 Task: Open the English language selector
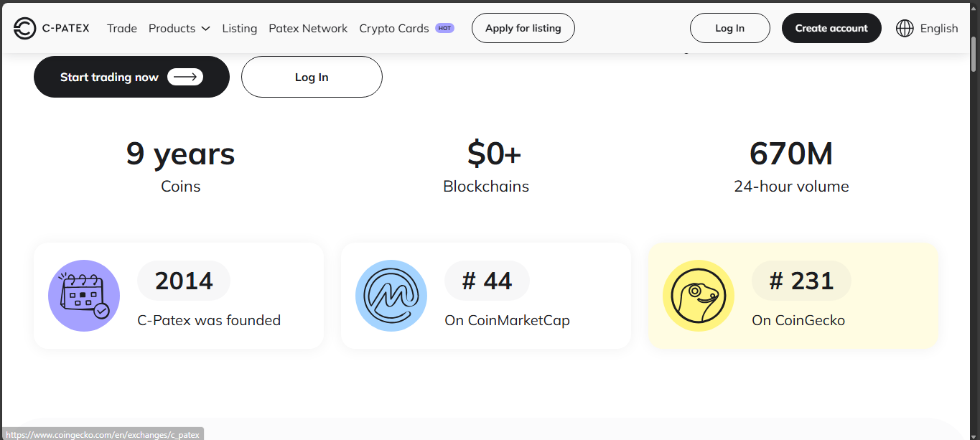[938, 28]
